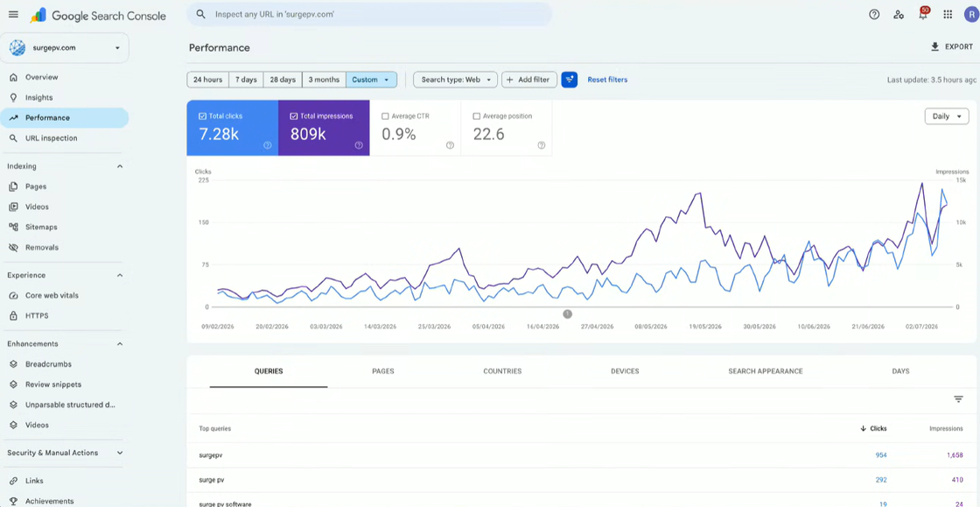Collapse the Enhancements section
980x507 pixels.
point(120,344)
